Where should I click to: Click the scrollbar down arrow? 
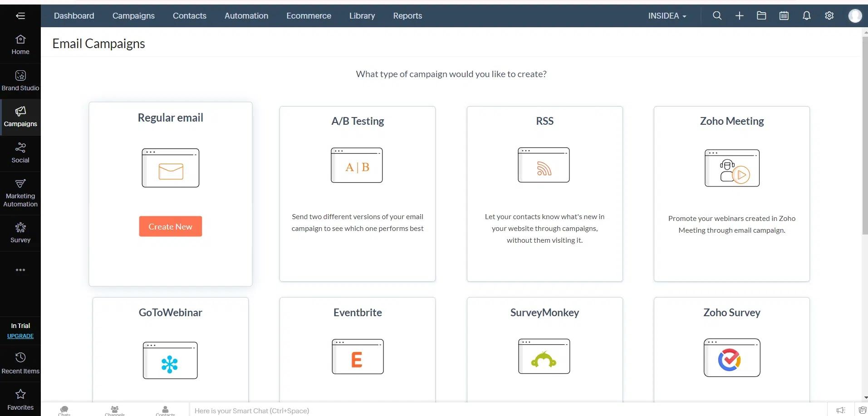click(x=865, y=397)
